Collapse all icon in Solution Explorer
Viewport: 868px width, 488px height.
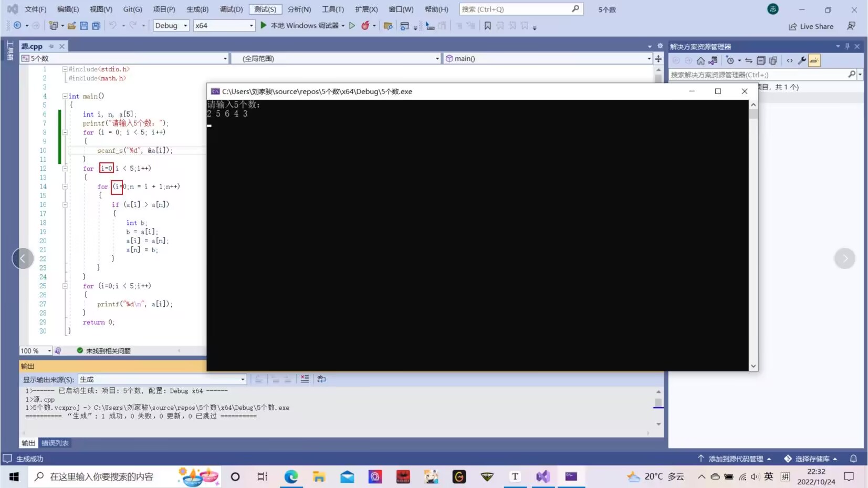click(761, 60)
